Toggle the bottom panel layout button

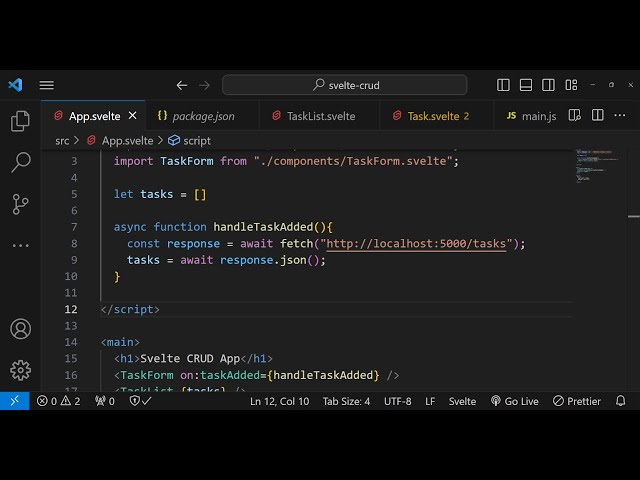(526, 85)
